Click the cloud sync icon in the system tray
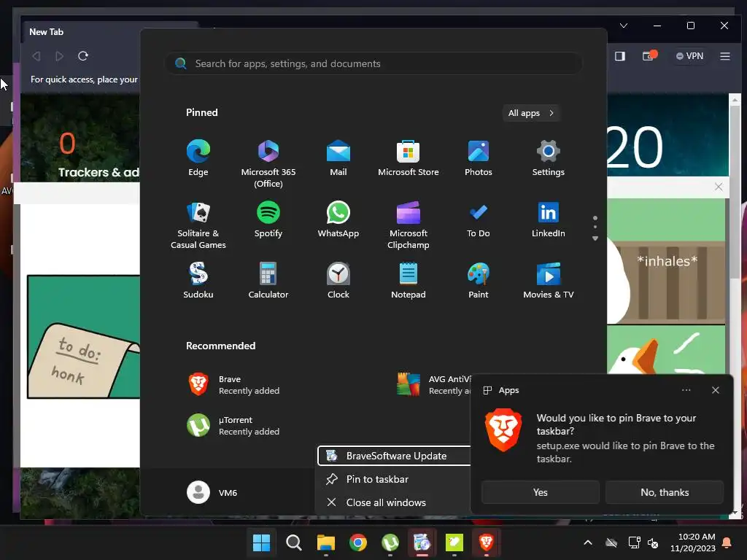The image size is (747, 560). 611,542
